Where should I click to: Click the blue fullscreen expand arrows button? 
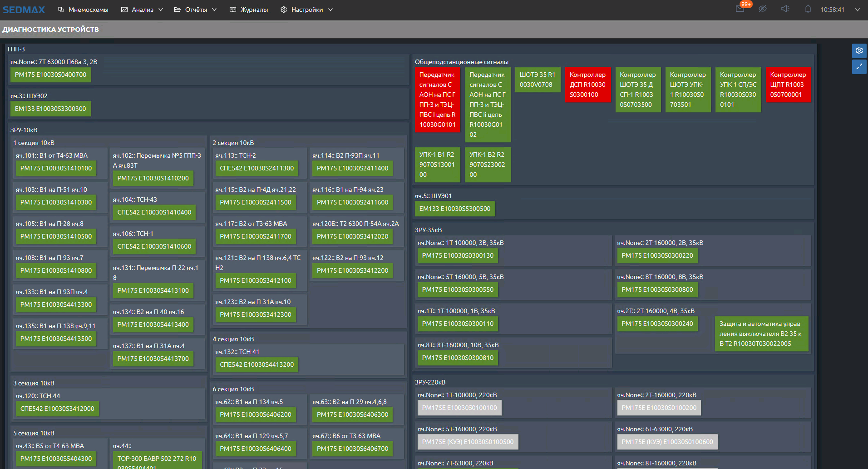pyautogui.click(x=859, y=67)
